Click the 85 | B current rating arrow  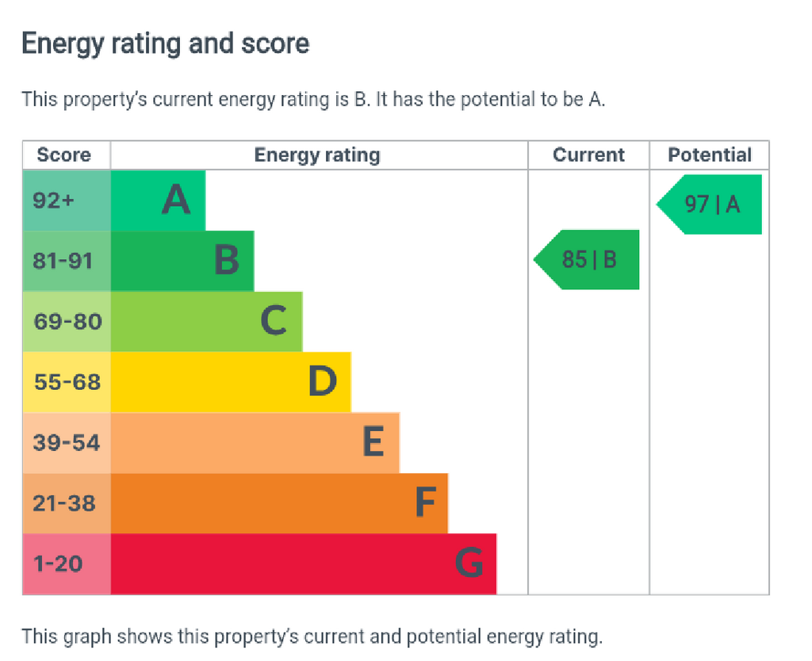click(586, 259)
